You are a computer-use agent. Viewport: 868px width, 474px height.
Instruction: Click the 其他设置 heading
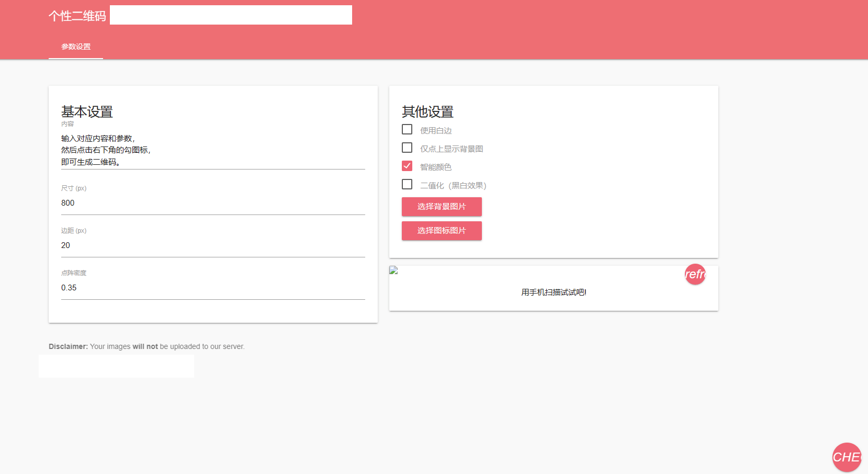point(427,112)
